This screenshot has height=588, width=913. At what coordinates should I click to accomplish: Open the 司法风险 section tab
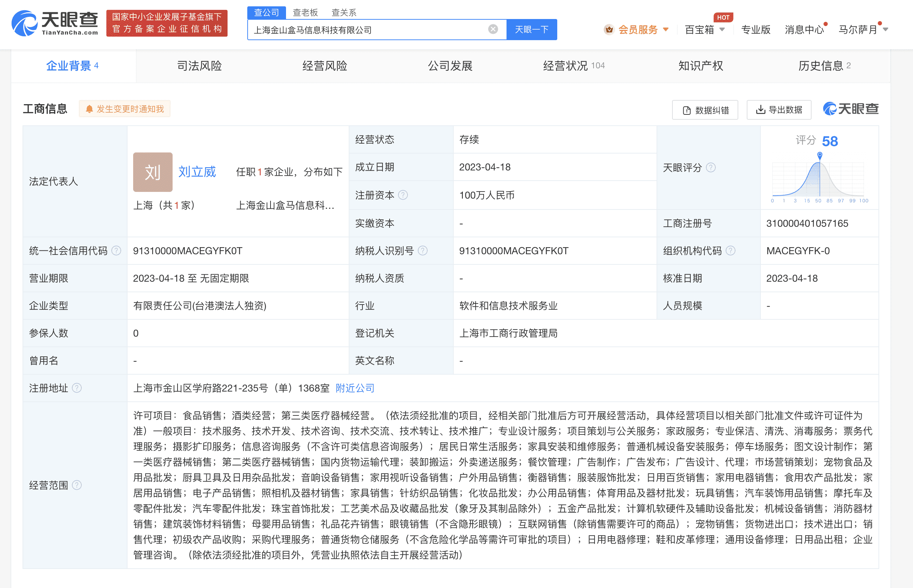pos(199,66)
